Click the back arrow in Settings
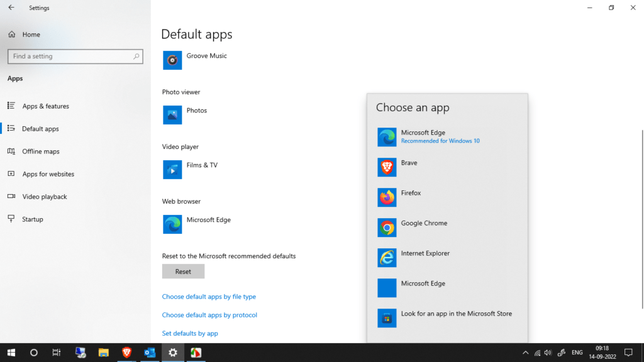This screenshot has width=644, height=362. [11, 8]
